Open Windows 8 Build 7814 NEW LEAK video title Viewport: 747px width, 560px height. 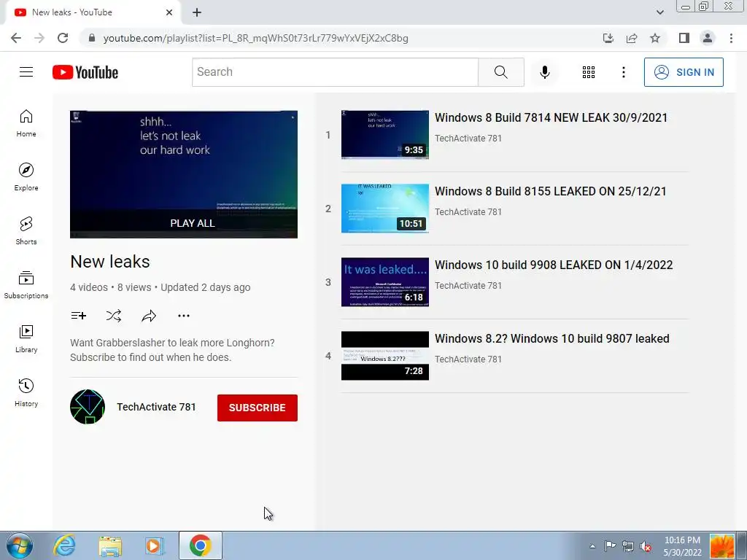pyautogui.click(x=551, y=117)
